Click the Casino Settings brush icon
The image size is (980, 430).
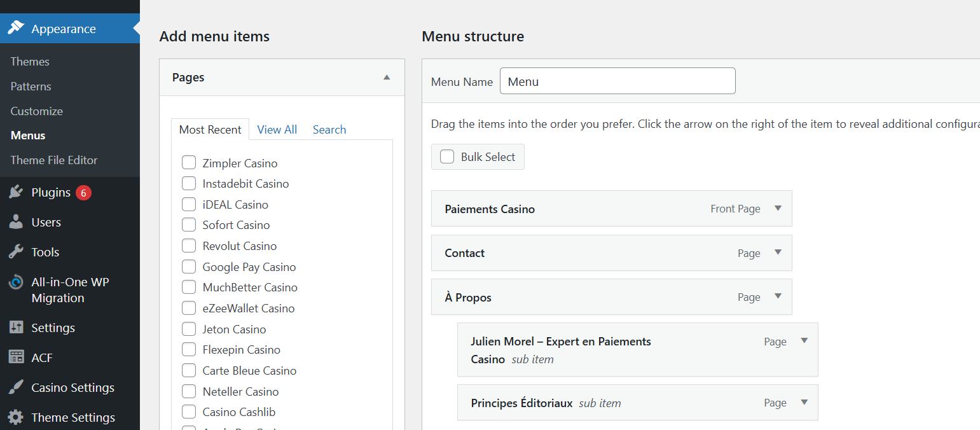[x=16, y=387]
